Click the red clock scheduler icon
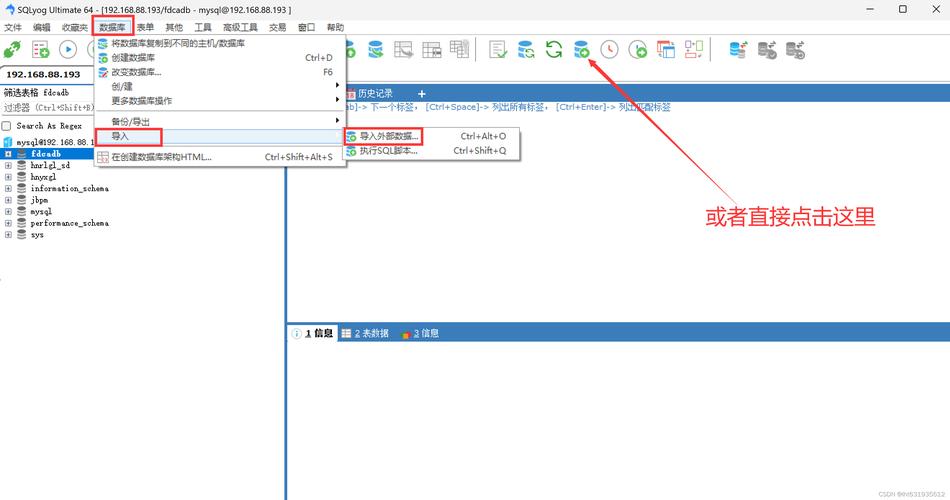950x500 pixels. [x=610, y=49]
